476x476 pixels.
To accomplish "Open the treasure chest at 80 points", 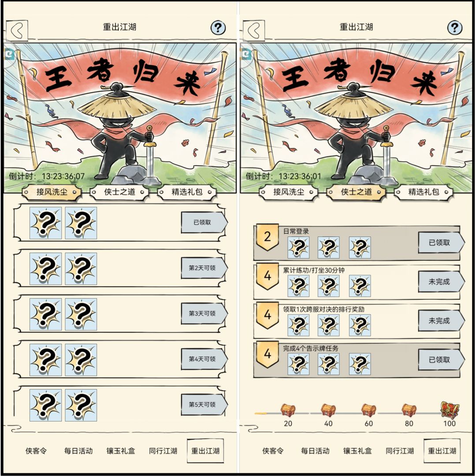I will click(x=409, y=410).
